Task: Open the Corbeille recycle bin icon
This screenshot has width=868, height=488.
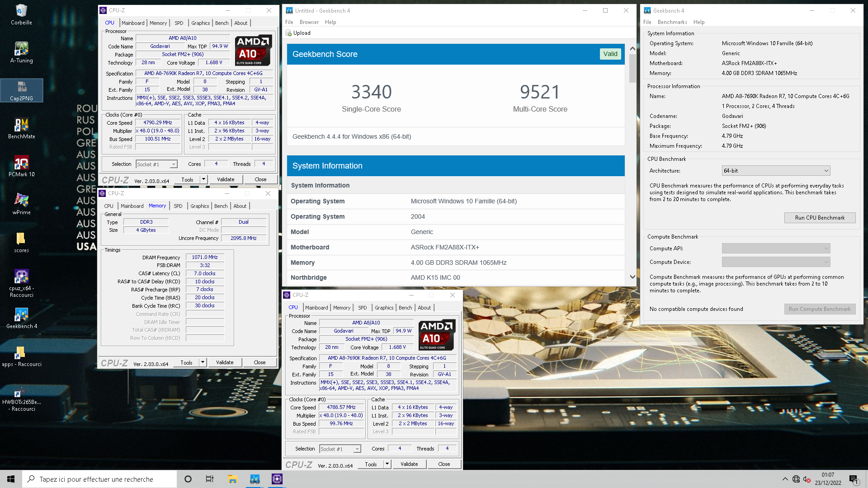Action: (x=21, y=14)
